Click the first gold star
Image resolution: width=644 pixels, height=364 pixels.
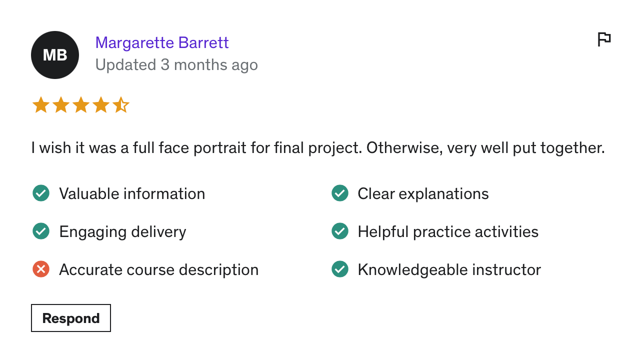(40, 105)
